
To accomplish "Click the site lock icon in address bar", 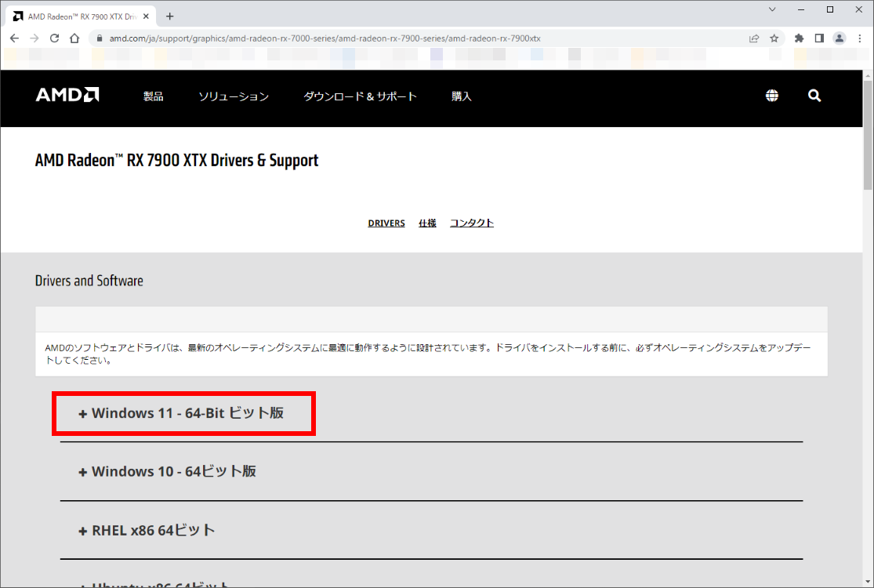I will pos(100,38).
